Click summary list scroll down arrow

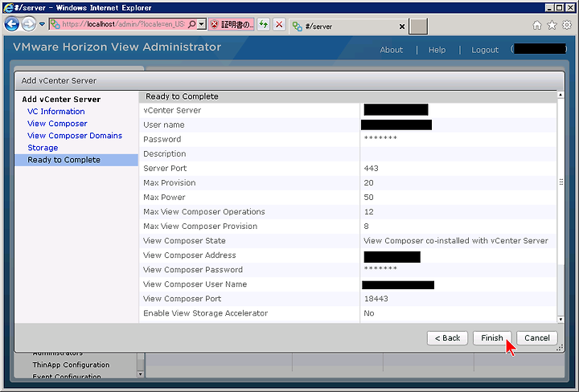click(561, 320)
